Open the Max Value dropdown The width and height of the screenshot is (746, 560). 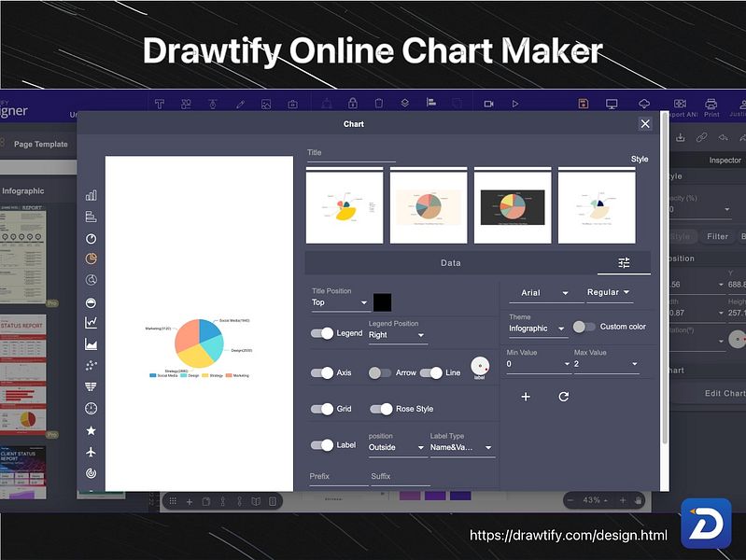pos(606,364)
